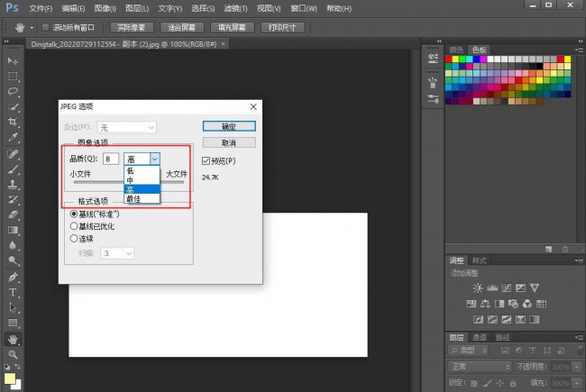
Task: Open the 滤镜(T) Filter menu
Action: (235, 8)
